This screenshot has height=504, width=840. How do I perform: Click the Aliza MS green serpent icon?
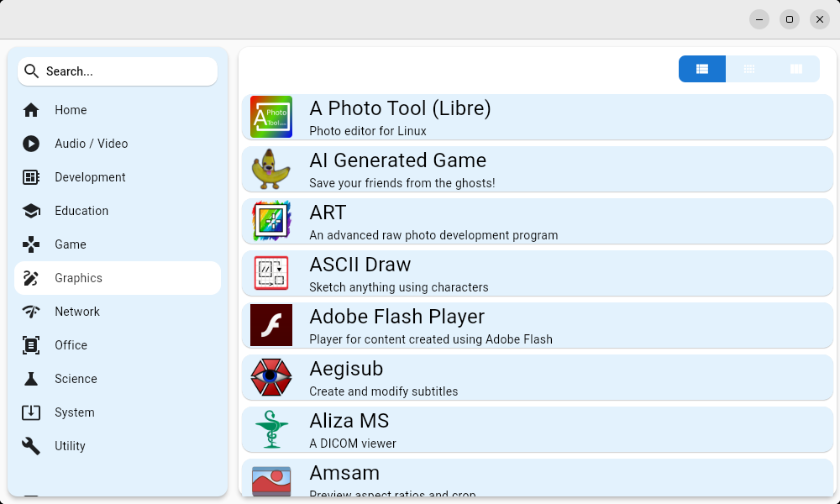271,429
